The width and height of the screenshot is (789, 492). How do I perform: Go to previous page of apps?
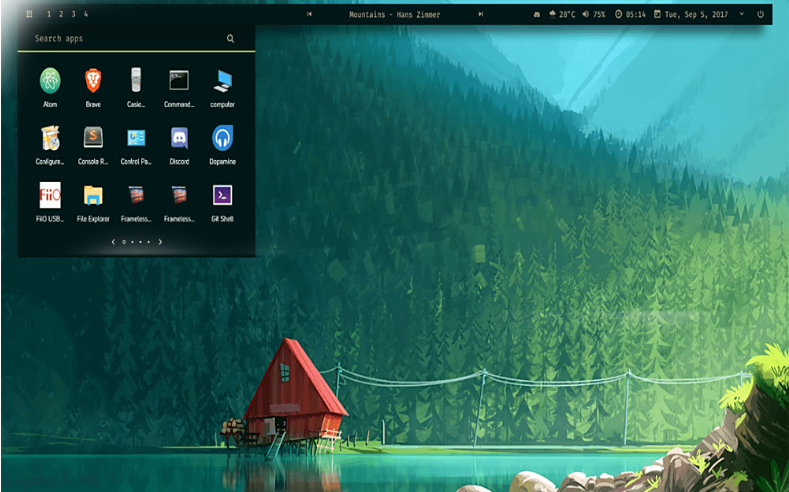(113, 241)
